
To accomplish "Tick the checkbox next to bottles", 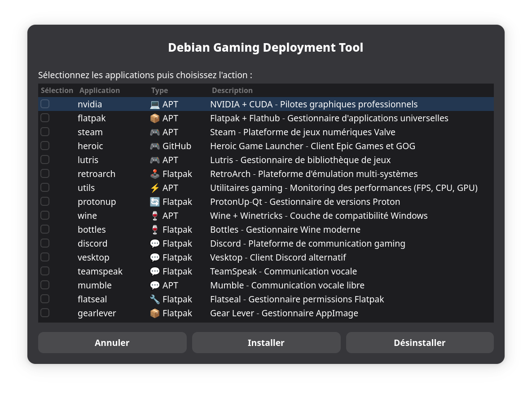I will (45, 229).
